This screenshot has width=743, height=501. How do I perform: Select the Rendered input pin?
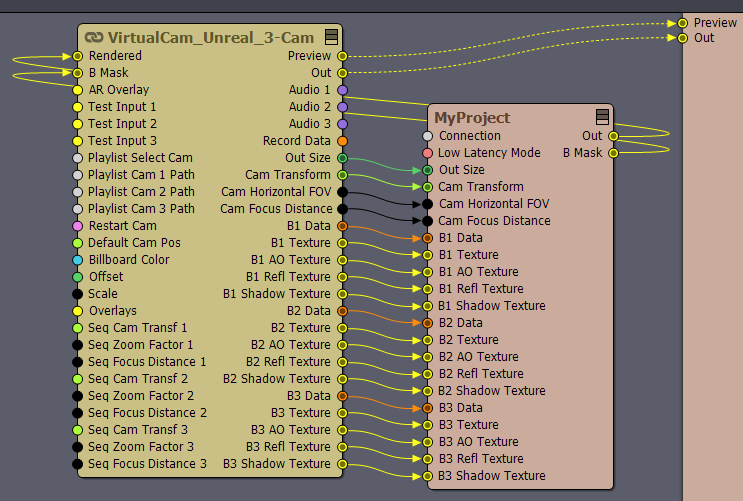[78, 56]
